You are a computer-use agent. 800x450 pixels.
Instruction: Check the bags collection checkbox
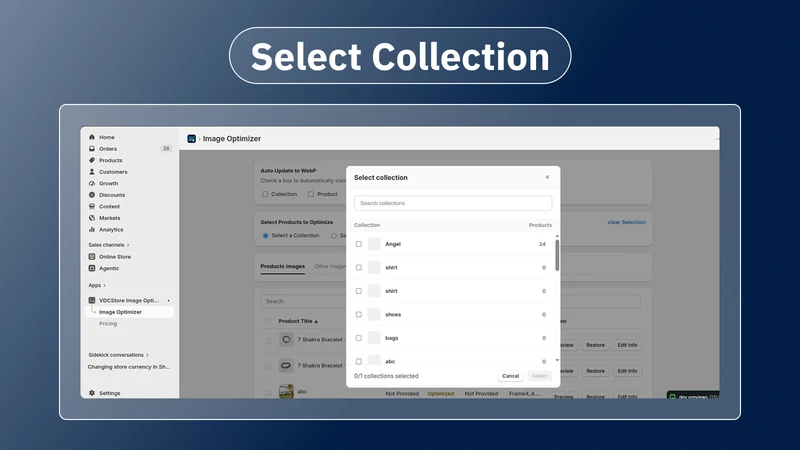click(359, 338)
